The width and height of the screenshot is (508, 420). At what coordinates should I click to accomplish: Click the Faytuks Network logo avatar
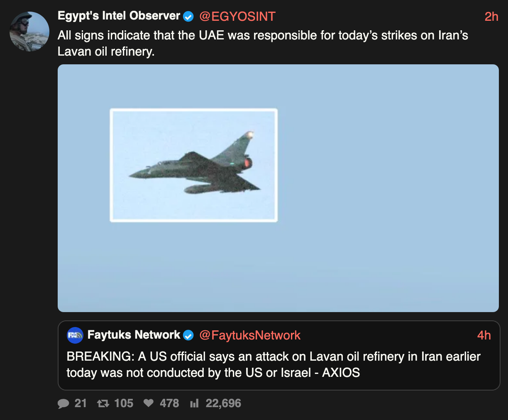click(x=75, y=335)
